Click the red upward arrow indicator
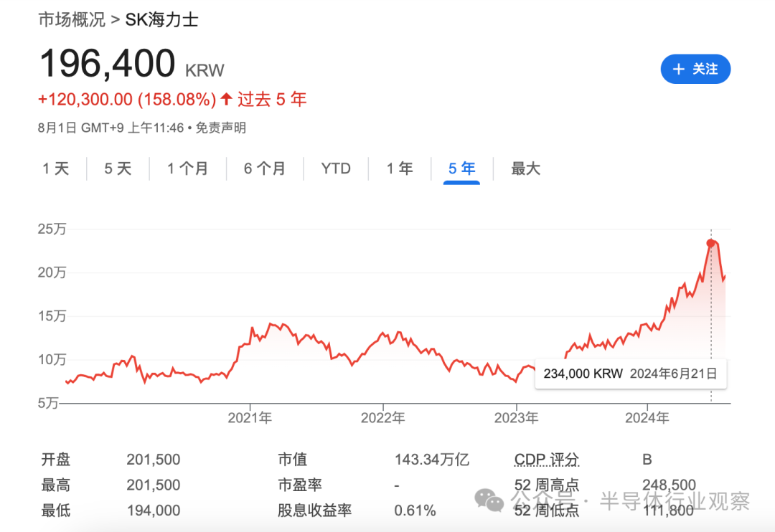Screen dimensions: 775x532 225,99
